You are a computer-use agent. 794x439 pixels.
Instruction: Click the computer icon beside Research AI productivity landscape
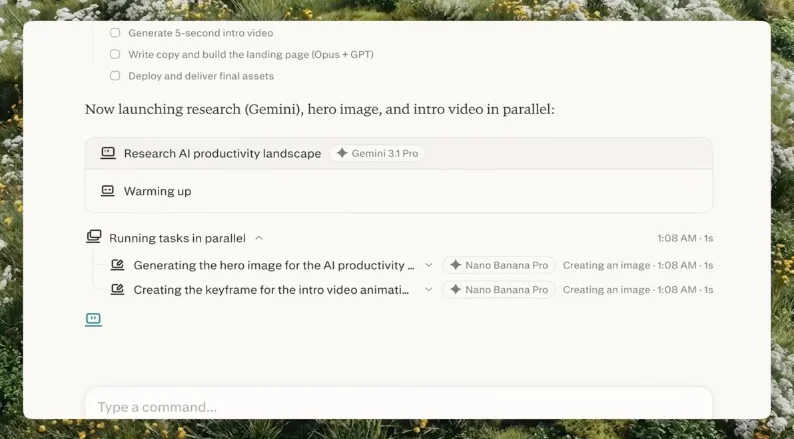point(108,153)
